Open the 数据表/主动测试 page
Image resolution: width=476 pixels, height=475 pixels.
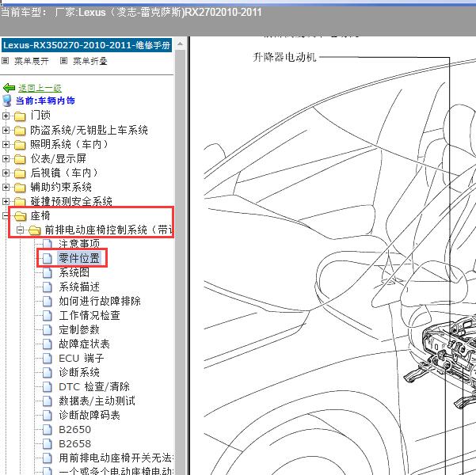point(97,401)
